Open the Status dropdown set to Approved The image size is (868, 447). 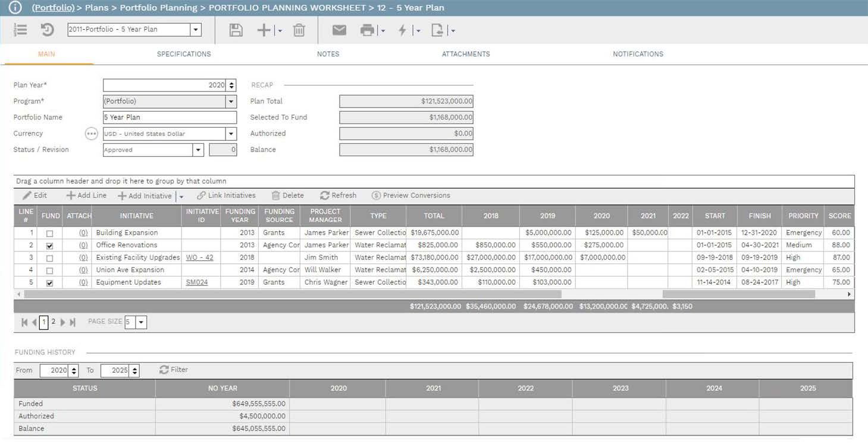[x=198, y=150]
